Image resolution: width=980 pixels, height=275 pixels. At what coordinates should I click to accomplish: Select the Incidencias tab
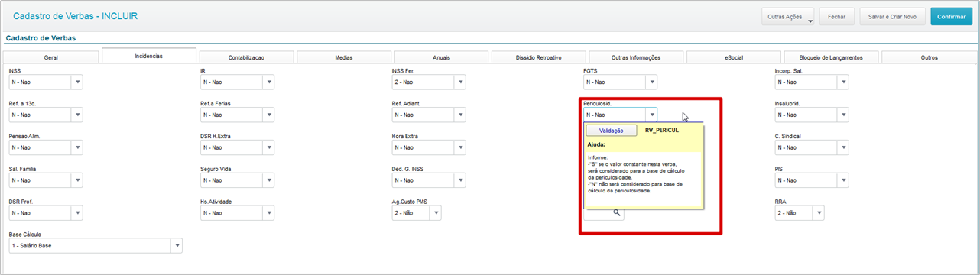149,56
